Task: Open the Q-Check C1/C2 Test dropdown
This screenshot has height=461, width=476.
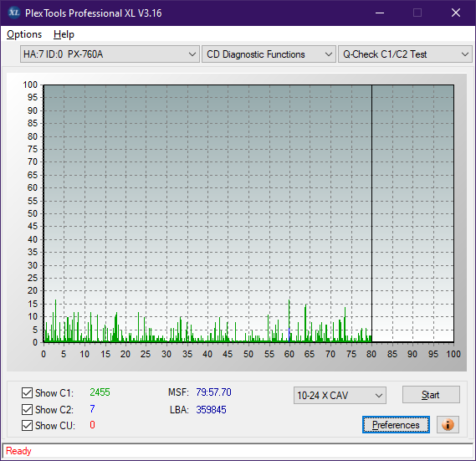Action: (405, 54)
